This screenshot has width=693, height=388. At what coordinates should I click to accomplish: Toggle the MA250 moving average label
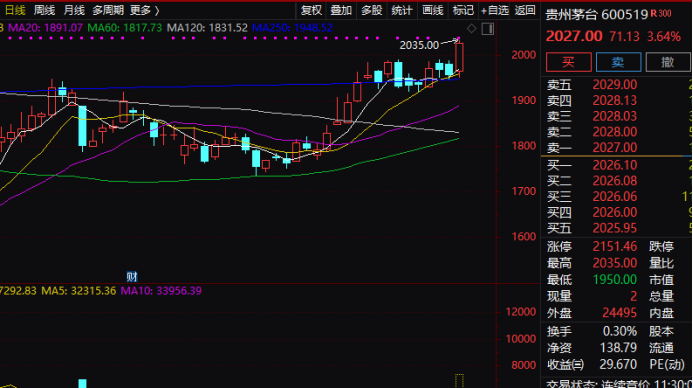(x=292, y=28)
